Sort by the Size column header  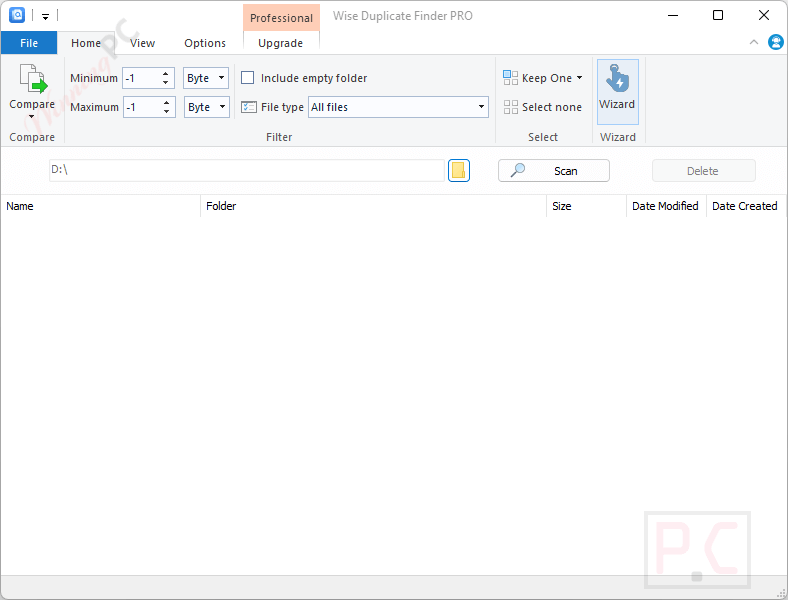(586, 206)
